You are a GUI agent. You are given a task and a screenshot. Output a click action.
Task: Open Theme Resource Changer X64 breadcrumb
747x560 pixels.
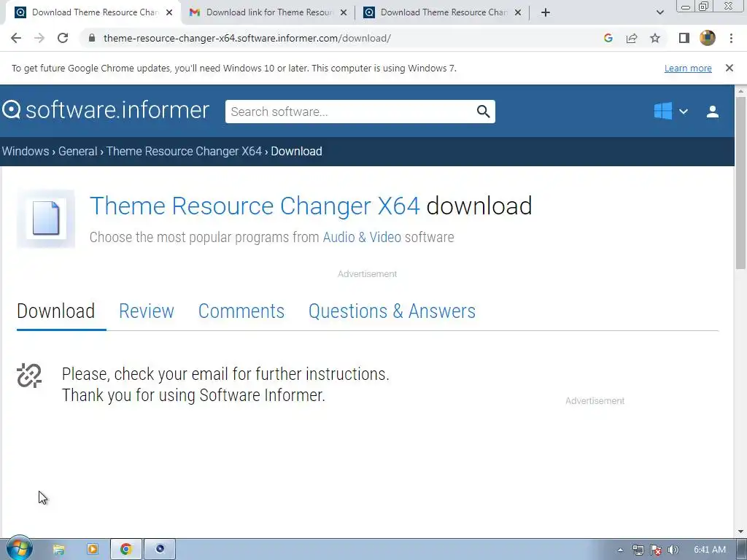coord(184,152)
